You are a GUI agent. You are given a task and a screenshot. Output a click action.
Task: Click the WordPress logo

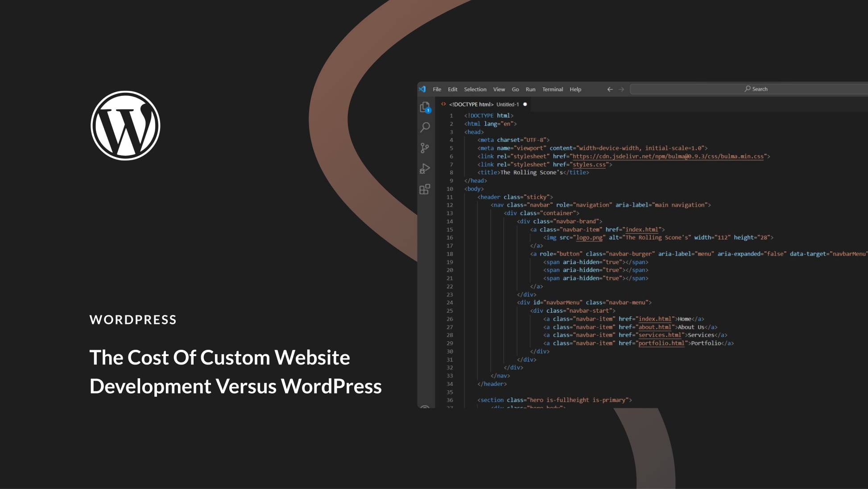[x=125, y=125]
